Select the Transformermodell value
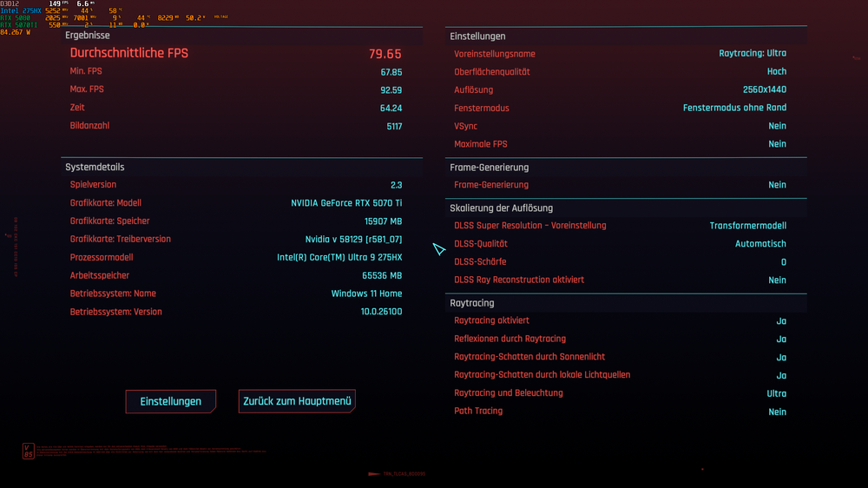 tap(748, 226)
